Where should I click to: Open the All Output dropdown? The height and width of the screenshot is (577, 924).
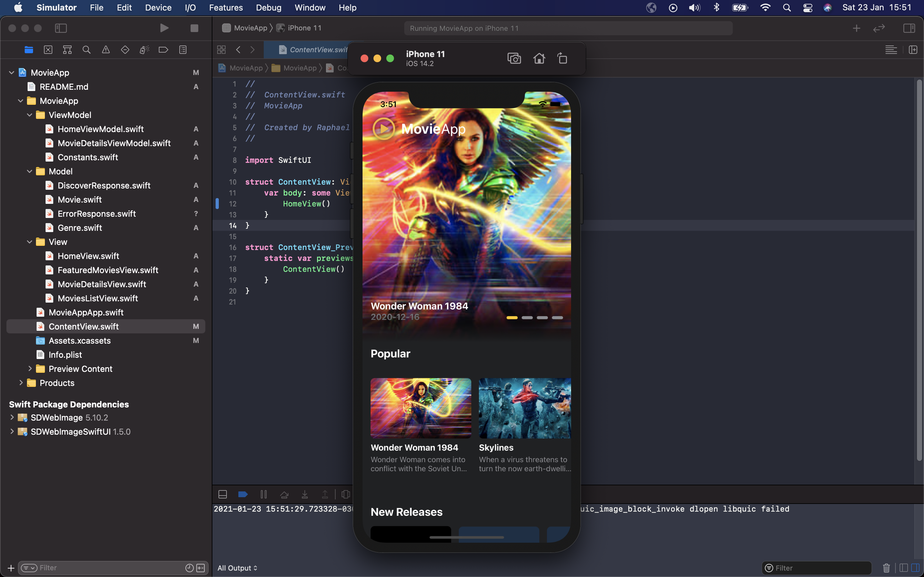(x=237, y=568)
